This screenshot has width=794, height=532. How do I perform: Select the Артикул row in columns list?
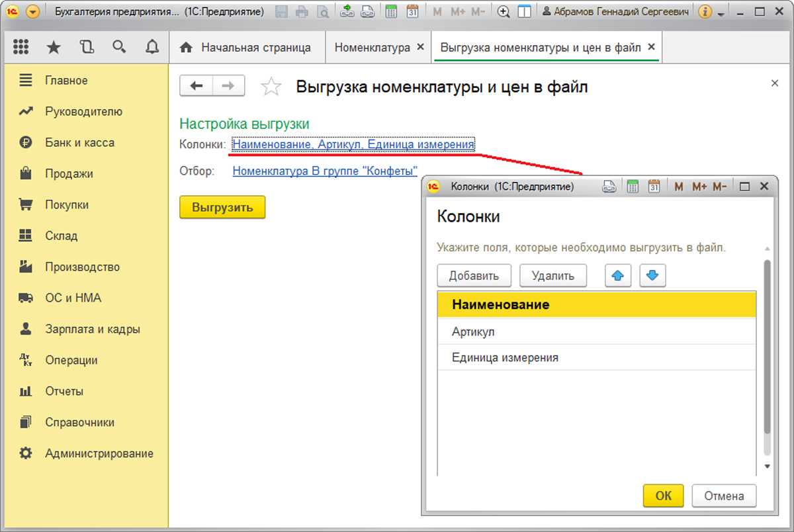(473, 332)
